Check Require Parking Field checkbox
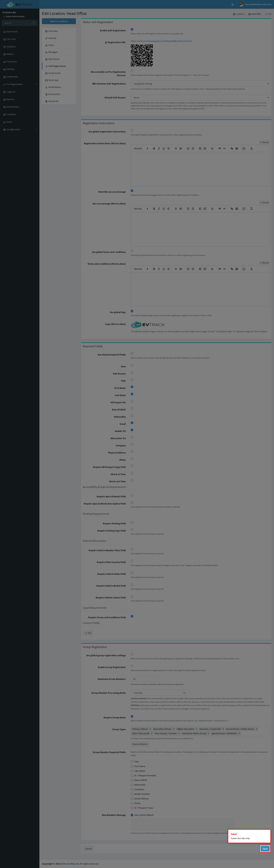 (132, 522)
